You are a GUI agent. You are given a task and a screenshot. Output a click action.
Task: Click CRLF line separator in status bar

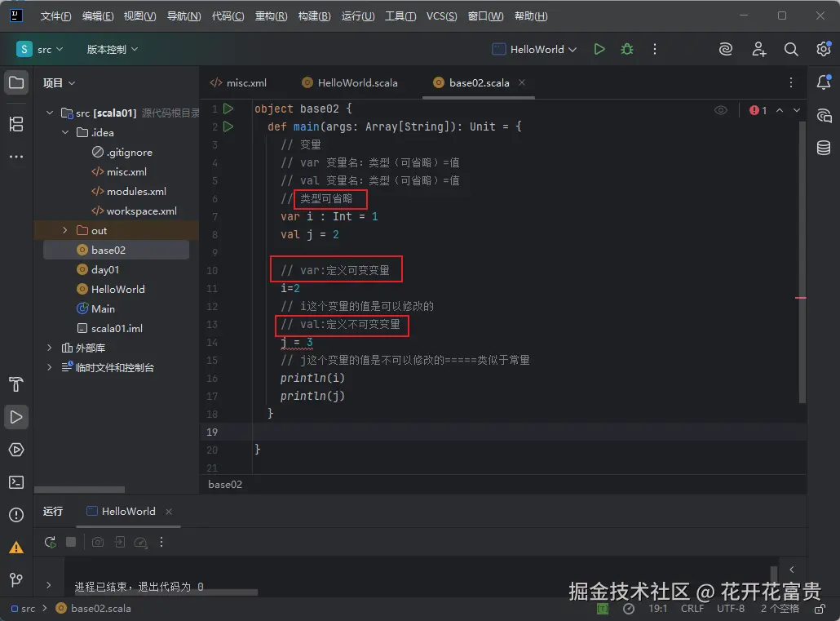pos(692,609)
